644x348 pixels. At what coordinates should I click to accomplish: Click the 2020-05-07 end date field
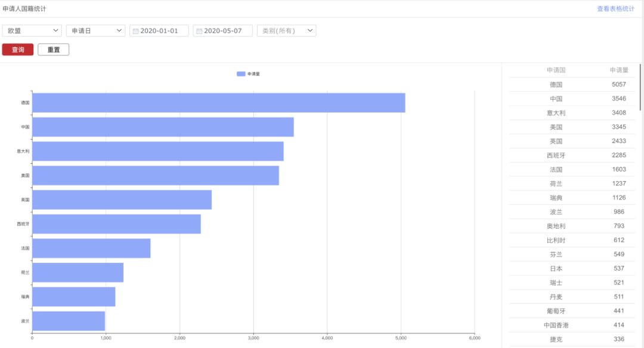(x=223, y=31)
